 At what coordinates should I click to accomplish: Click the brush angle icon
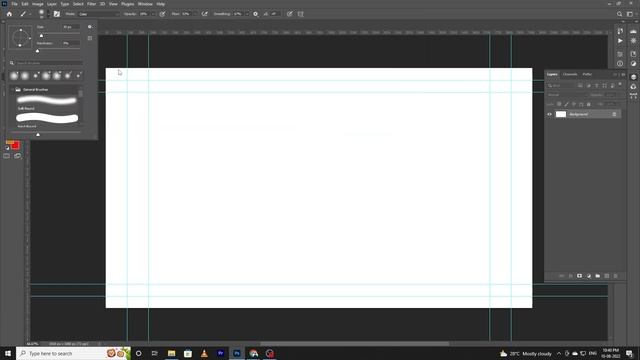click(x=266, y=14)
